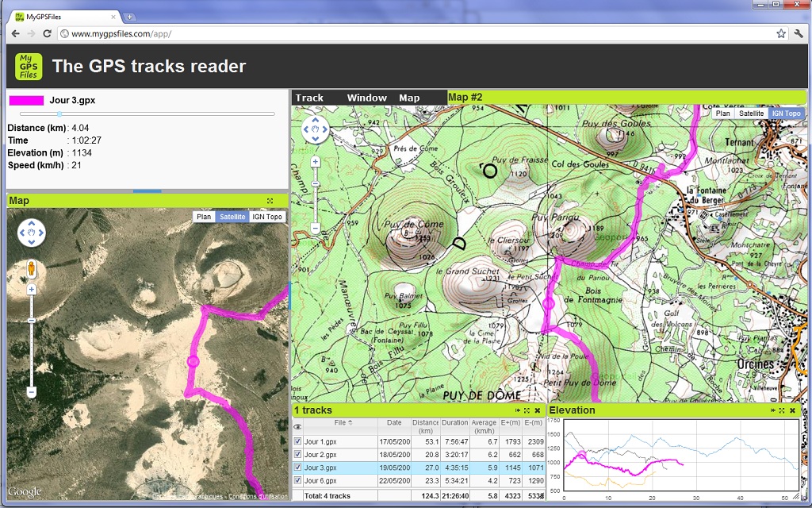
Task: Click the track position marker on Map #2
Action: (x=548, y=303)
